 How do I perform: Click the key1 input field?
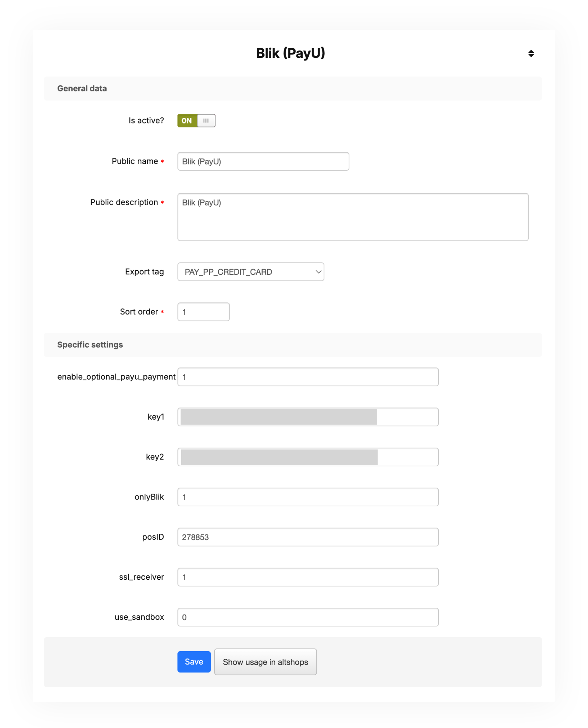[x=308, y=417]
